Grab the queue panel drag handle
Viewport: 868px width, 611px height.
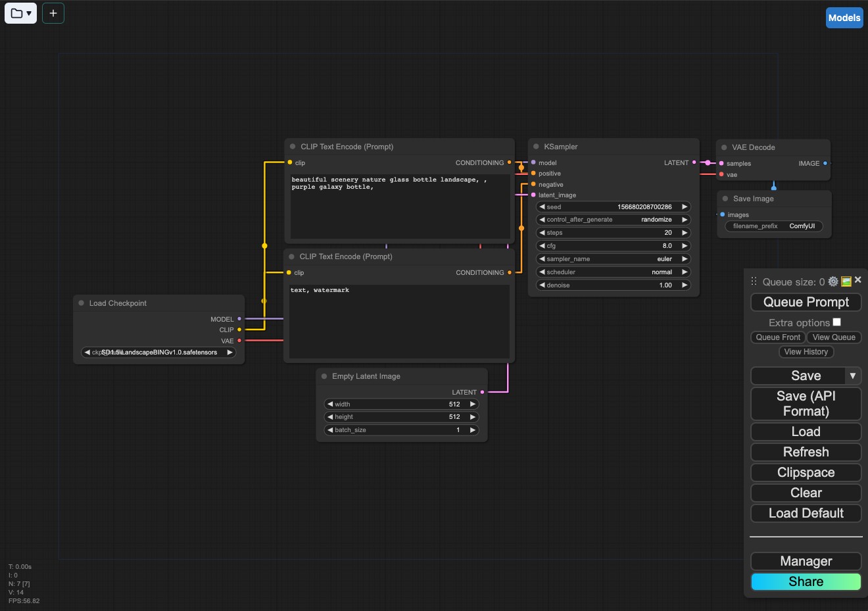(754, 281)
